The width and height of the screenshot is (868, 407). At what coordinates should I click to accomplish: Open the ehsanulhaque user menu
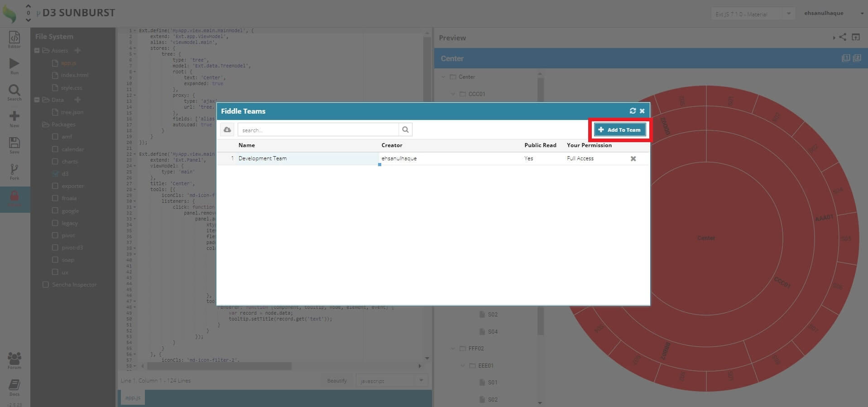pyautogui.click(x=834, y=13)
